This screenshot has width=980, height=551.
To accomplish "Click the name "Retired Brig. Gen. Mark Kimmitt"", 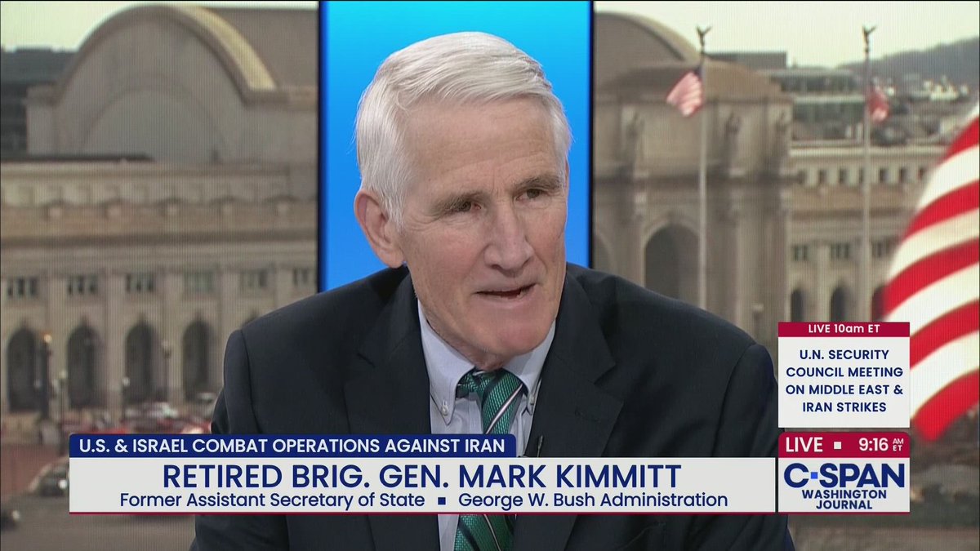I will click(422, 474).
